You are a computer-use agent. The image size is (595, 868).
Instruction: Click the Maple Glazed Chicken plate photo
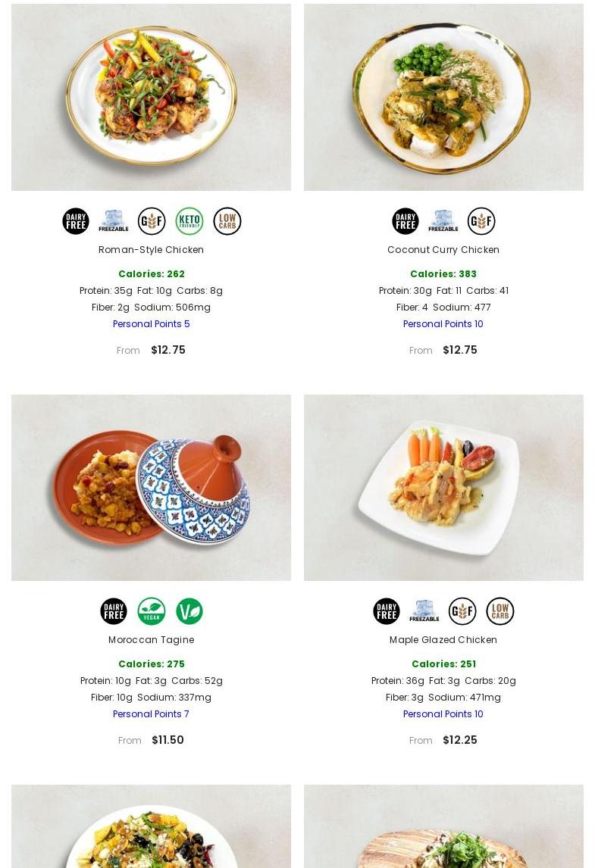point(443,488)
